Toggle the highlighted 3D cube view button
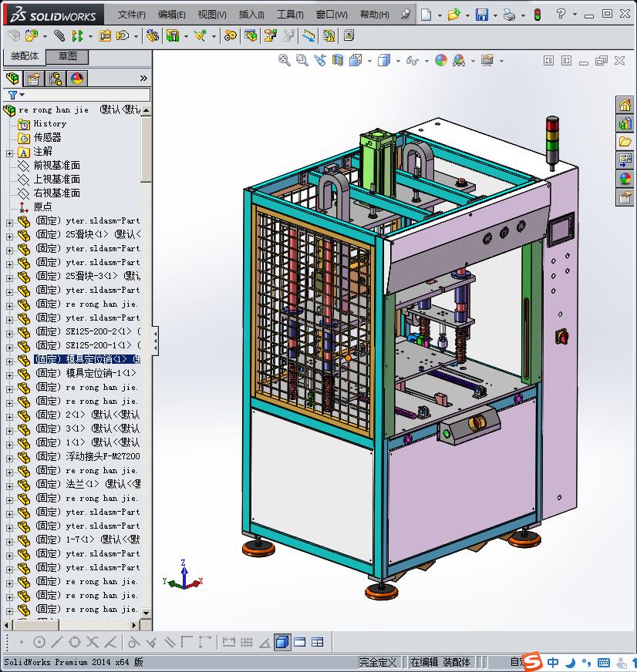Screen dimensions: 637x672 [x=281, y=642]
